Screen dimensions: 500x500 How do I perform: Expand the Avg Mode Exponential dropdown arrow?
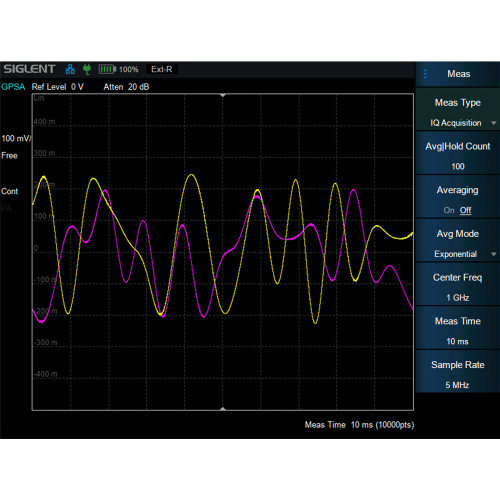tap(494, 254)
